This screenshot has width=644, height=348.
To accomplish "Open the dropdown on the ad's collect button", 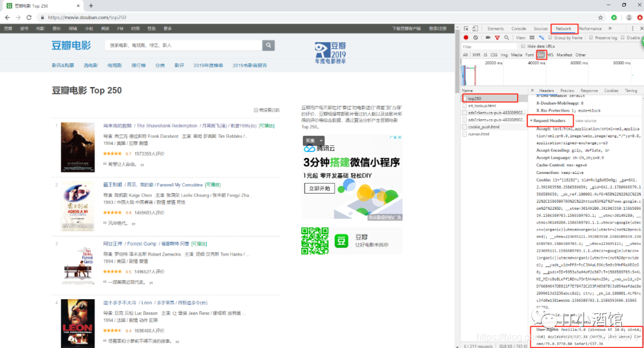I will [321, 141].
